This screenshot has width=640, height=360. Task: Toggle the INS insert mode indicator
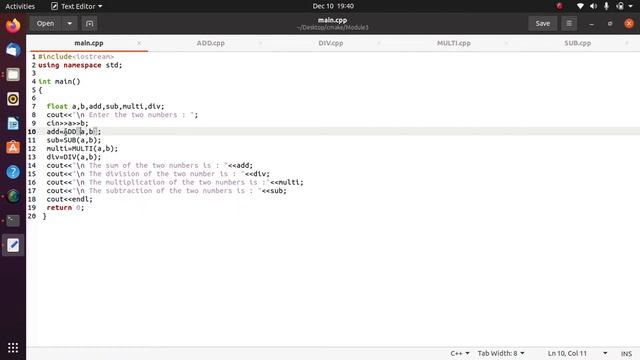point(626,353)
